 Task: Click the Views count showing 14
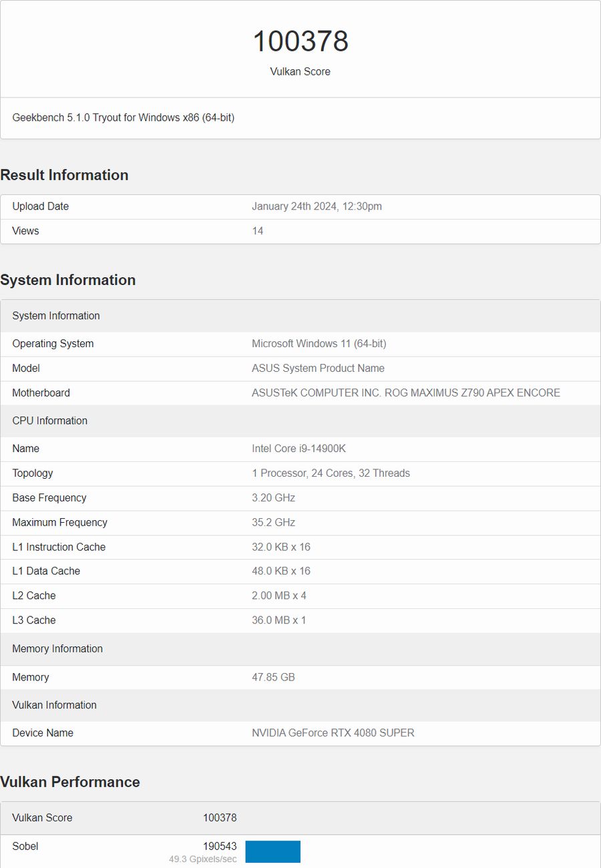258,231
